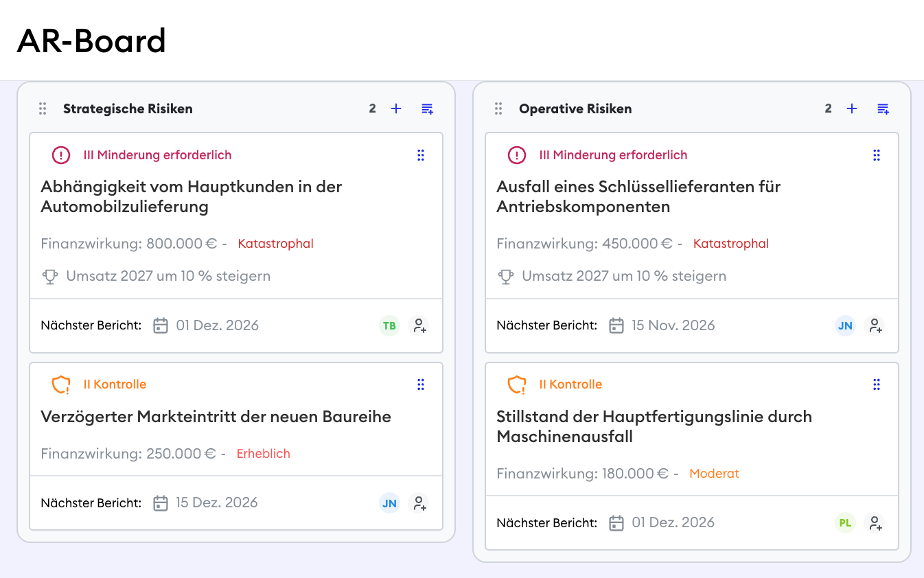Add a new card to Operative Risiken
The height and width of the screenshot is (578, 924).
click(x=852, y=108)
